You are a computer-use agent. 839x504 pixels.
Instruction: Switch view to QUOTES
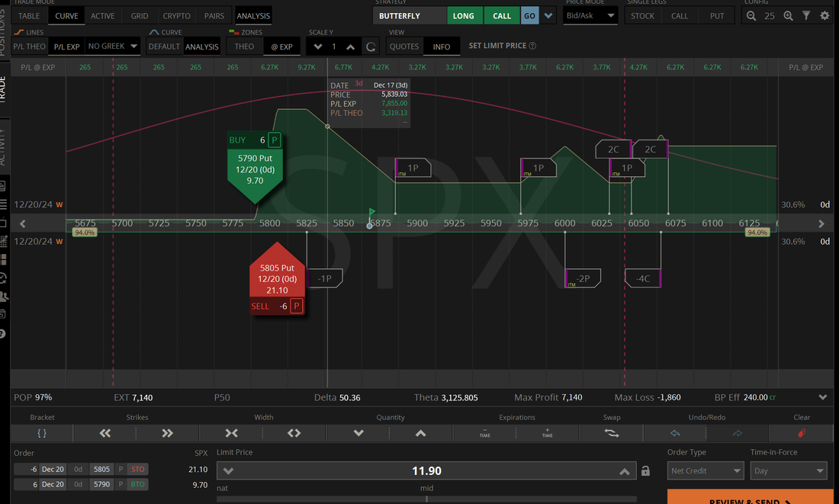404,47
